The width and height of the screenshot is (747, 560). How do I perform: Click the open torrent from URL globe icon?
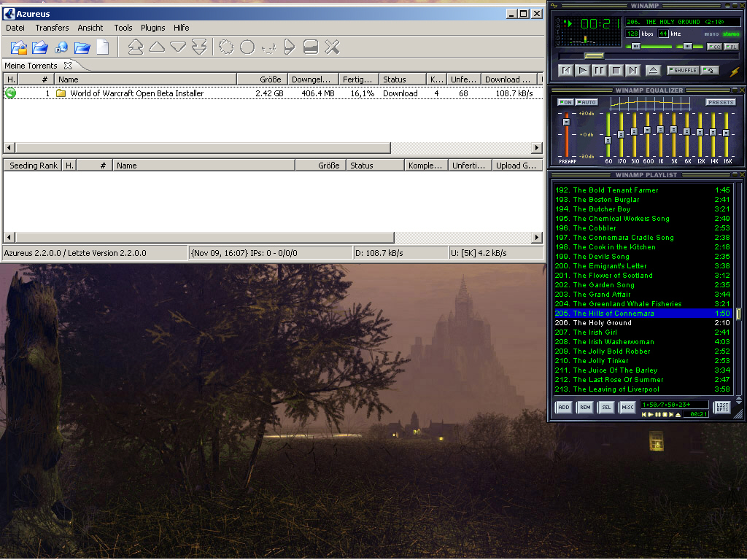(61, 47)
